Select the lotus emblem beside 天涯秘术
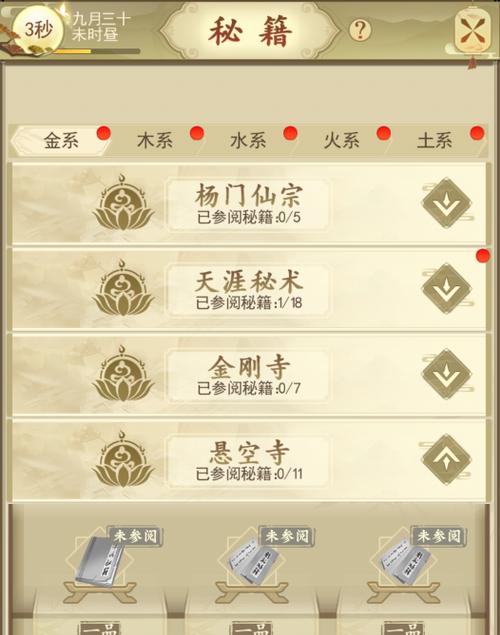The width and height of the screenshot is (500, 635). point(123,288)
